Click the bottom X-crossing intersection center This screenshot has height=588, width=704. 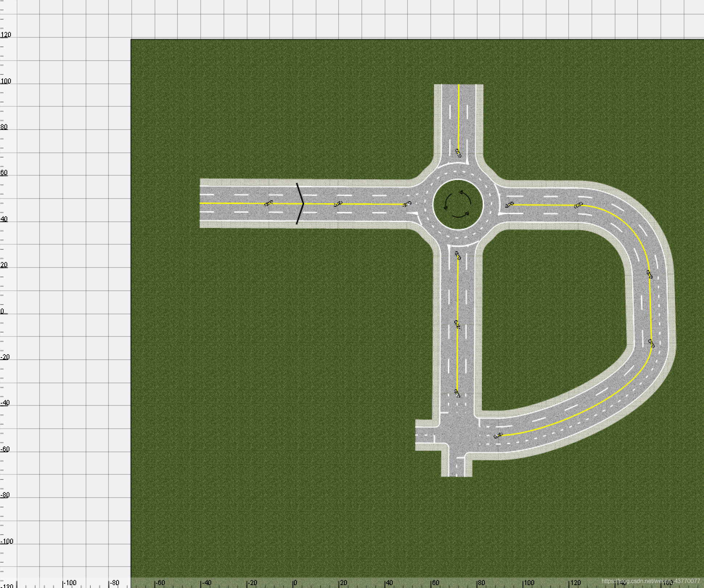click(457, 435)
